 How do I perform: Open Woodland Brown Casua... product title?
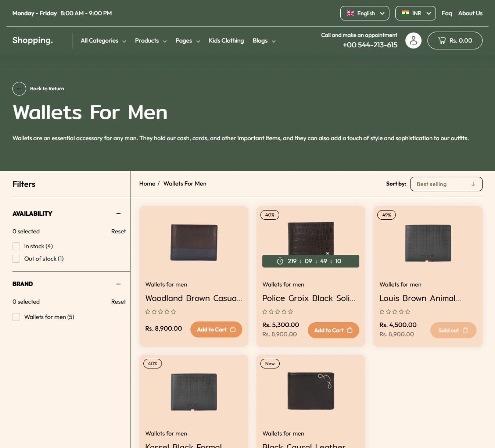click(x=194, y=298)
